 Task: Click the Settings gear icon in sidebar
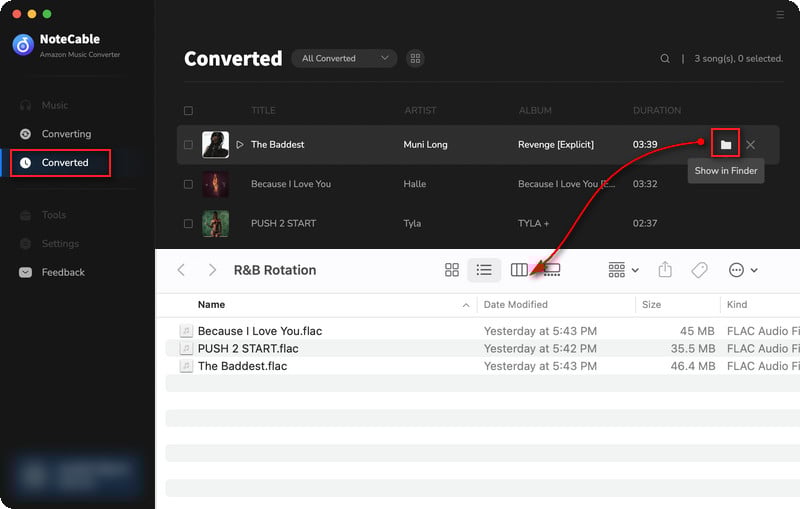coord(26,243)
